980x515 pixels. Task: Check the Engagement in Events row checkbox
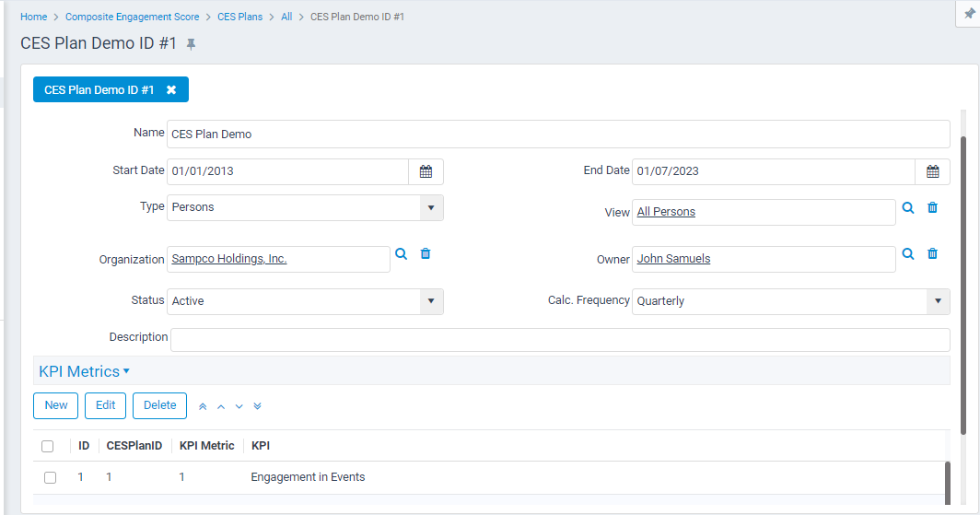pos(51,477)
